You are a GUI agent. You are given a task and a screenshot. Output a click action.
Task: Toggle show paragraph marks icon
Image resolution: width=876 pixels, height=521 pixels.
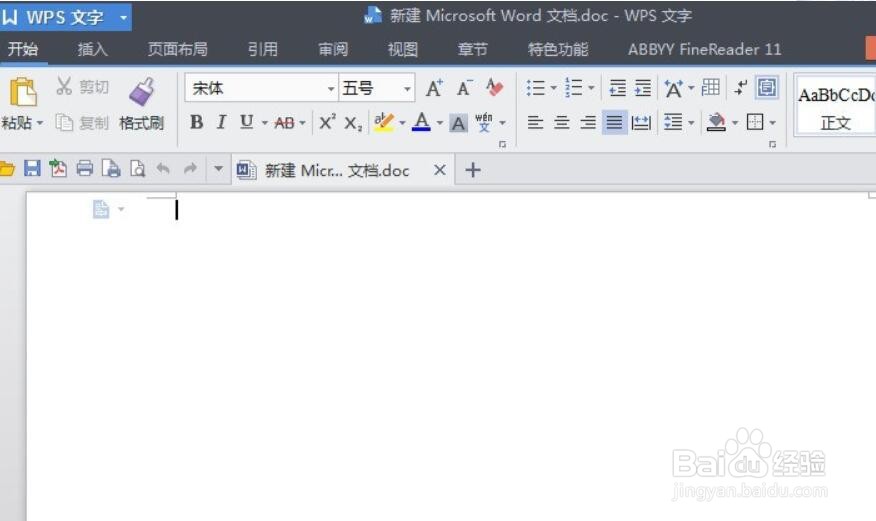pyautogui.click(x=741, y=88)
